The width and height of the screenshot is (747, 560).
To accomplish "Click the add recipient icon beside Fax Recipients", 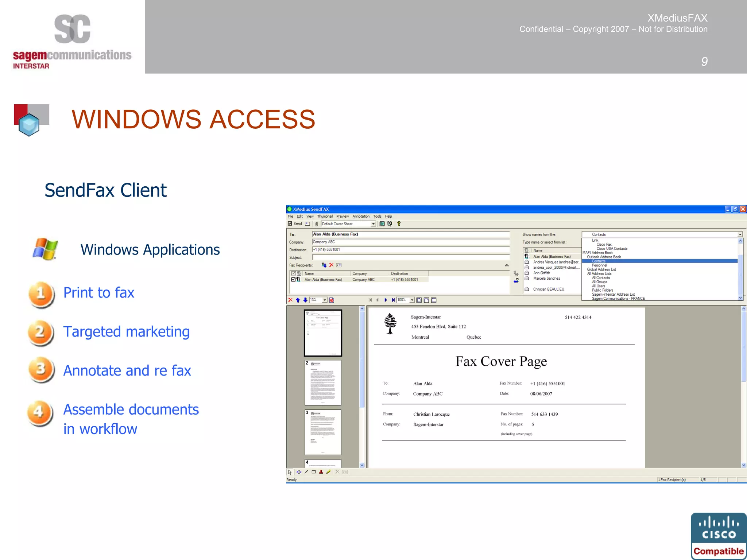I will pos(324,265).
